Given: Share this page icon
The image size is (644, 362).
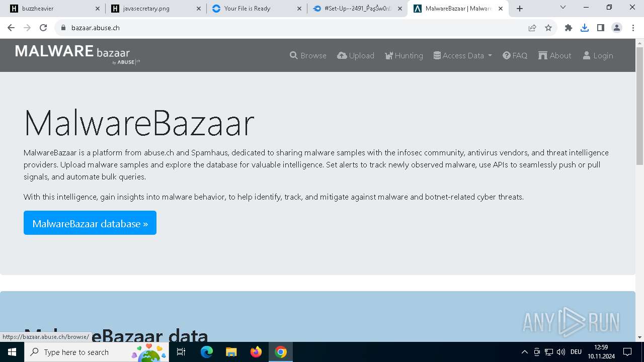Looking at the screenshot, I should tap(532, 28).
